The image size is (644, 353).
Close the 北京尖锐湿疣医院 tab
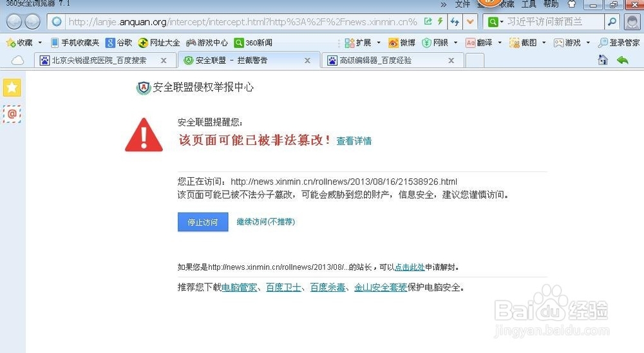(x=164, y=61)
